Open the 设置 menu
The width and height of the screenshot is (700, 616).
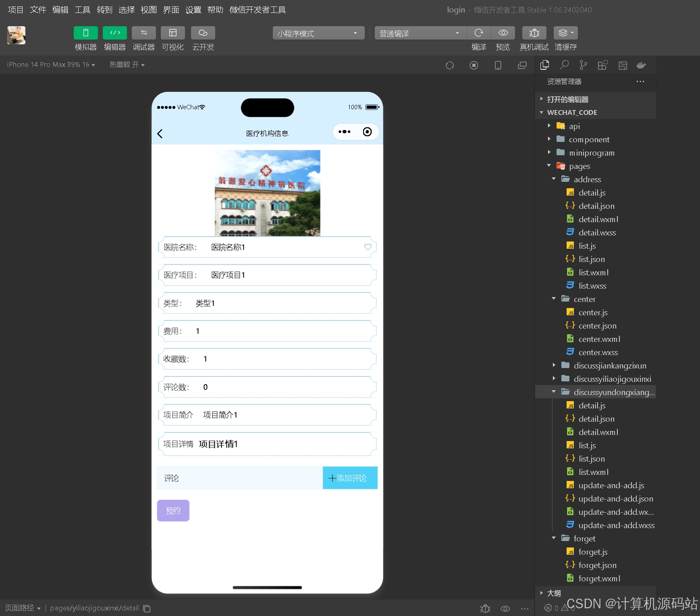pyautogui.click(x=193, y=10)
